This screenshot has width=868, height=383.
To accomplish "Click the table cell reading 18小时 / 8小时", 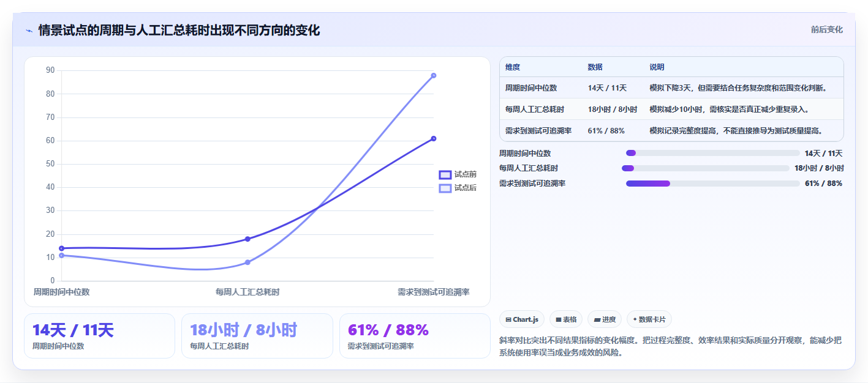I will tap(614, 110).
